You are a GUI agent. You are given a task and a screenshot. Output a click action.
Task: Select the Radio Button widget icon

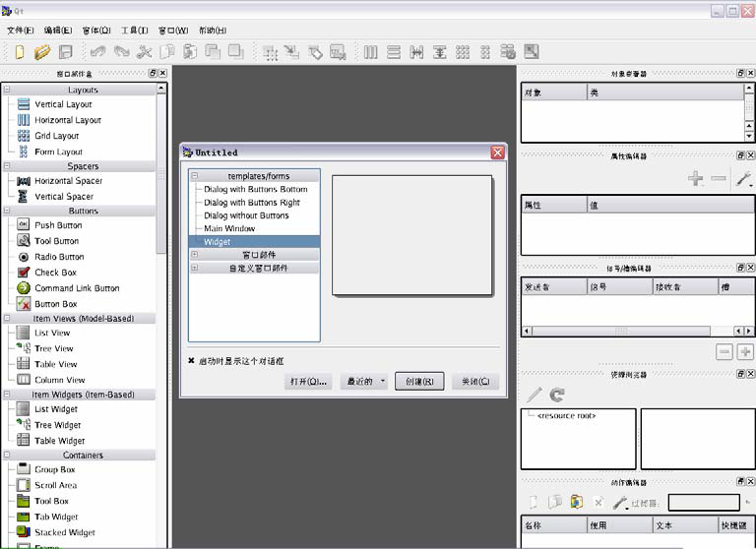point(24,257)
